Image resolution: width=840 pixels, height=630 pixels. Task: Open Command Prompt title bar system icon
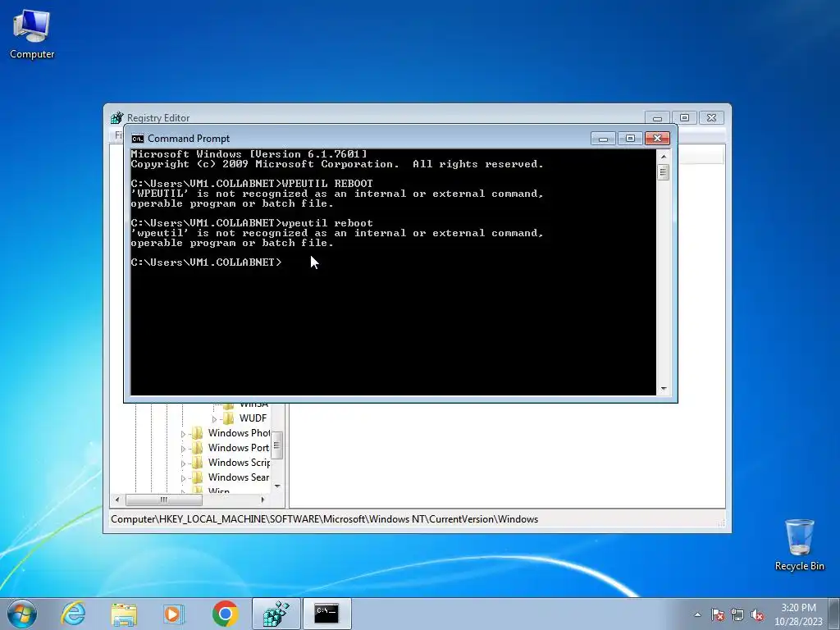(138, 139)
